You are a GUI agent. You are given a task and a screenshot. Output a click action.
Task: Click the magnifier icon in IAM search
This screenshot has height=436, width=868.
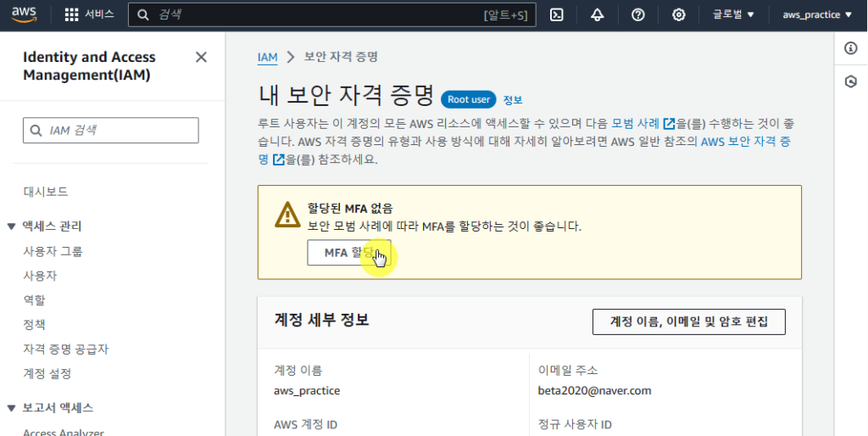(x=36, y=130)
